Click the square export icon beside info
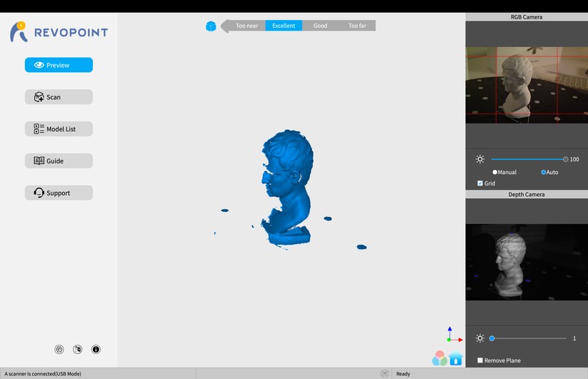The width and height of the screenshot is (588, 379). coord(77,350)
